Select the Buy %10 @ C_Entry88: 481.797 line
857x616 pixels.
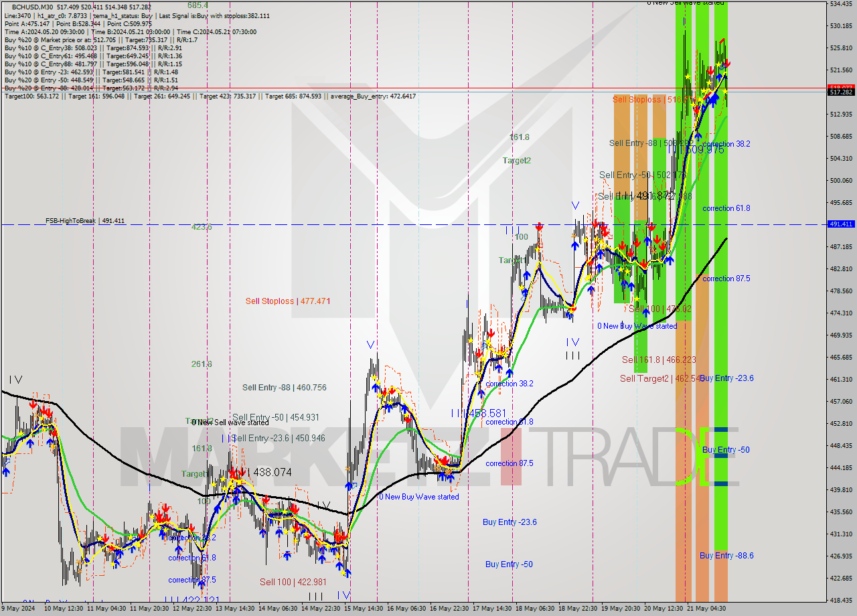click(93, 64)
